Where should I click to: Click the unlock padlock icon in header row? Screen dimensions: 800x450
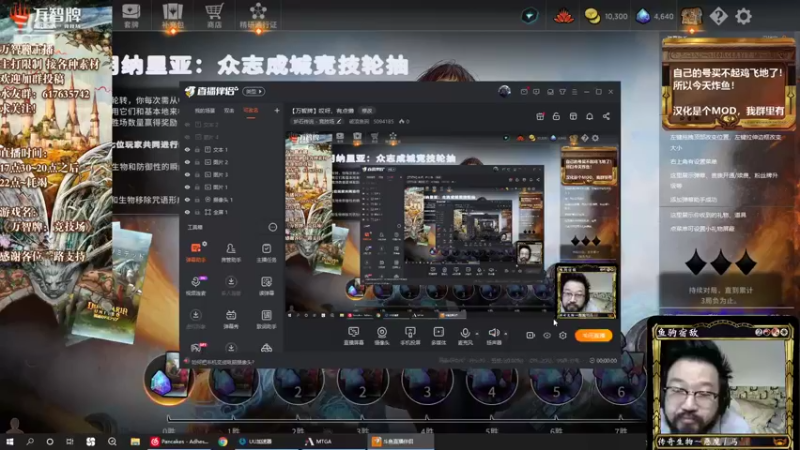pyautogui.click(x=556, y=116)
